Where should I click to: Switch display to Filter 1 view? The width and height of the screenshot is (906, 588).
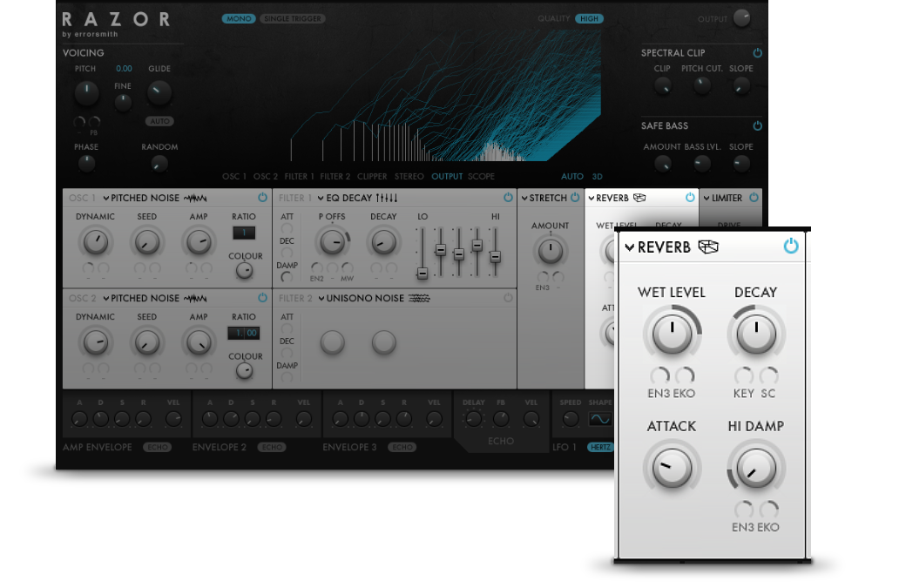click(300, 177)
